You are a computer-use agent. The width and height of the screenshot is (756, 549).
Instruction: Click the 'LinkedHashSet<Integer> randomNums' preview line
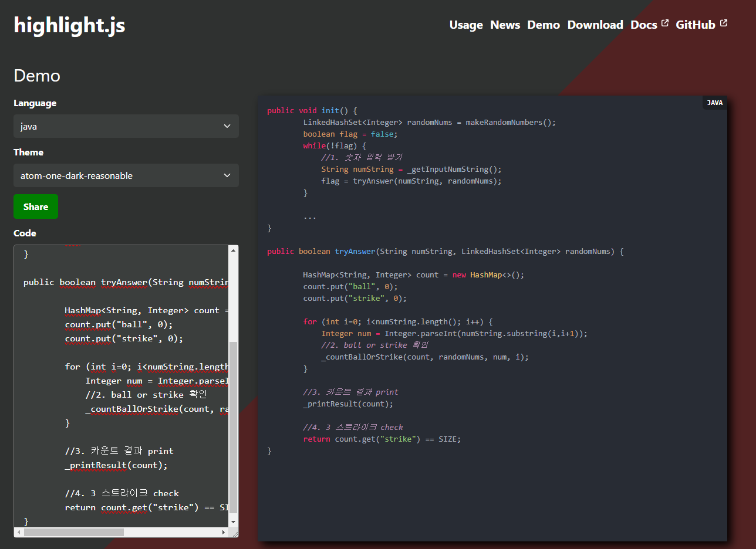pos(429,122)
